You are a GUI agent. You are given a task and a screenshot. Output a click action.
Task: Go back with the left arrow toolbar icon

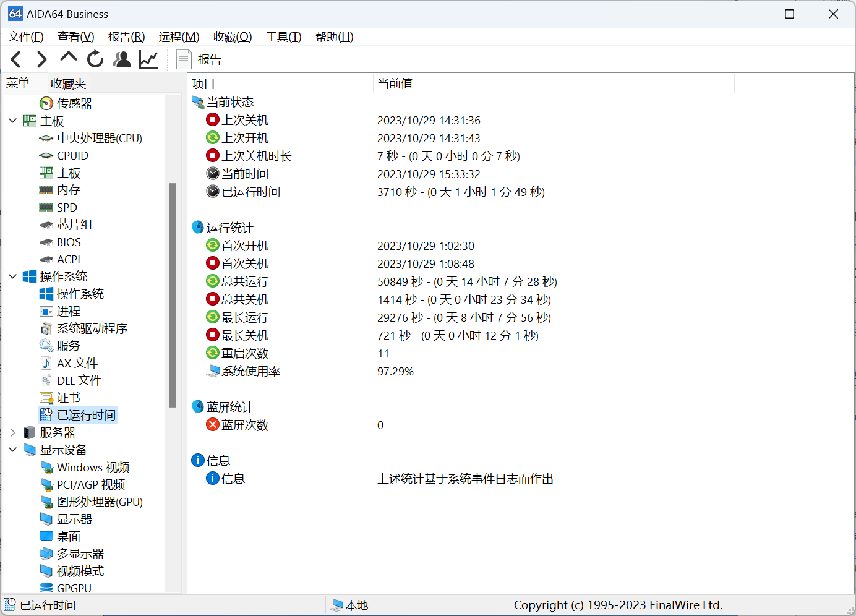coord(16,59)
